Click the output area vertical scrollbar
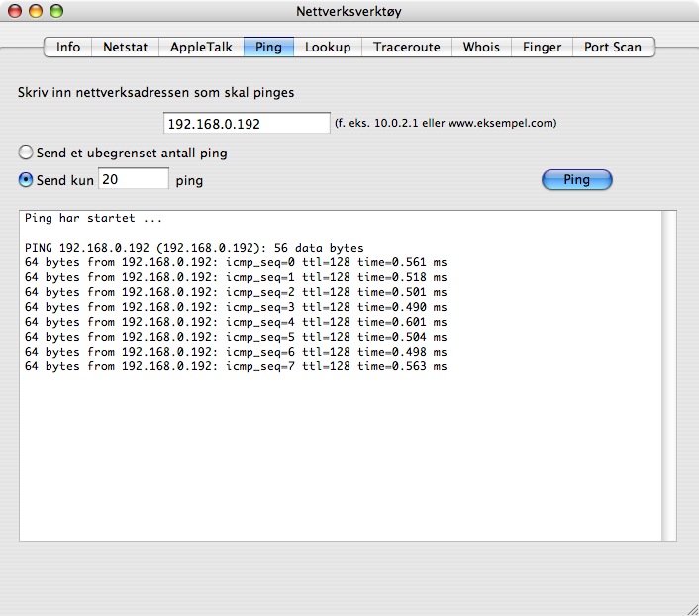699x616 pixels. pos(668,375)
